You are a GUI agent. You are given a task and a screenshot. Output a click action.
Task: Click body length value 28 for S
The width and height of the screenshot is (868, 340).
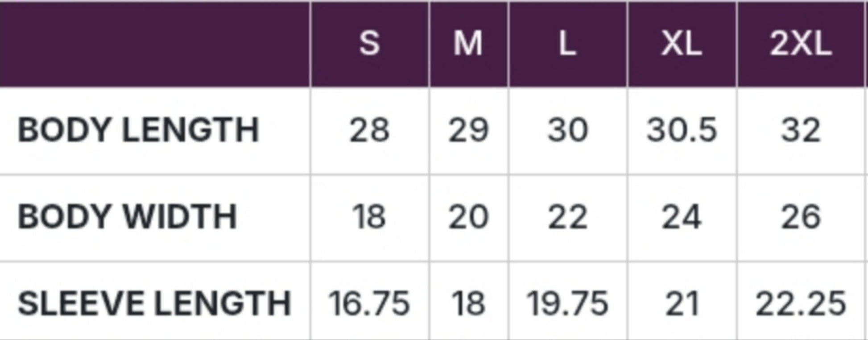click(369, 130)
